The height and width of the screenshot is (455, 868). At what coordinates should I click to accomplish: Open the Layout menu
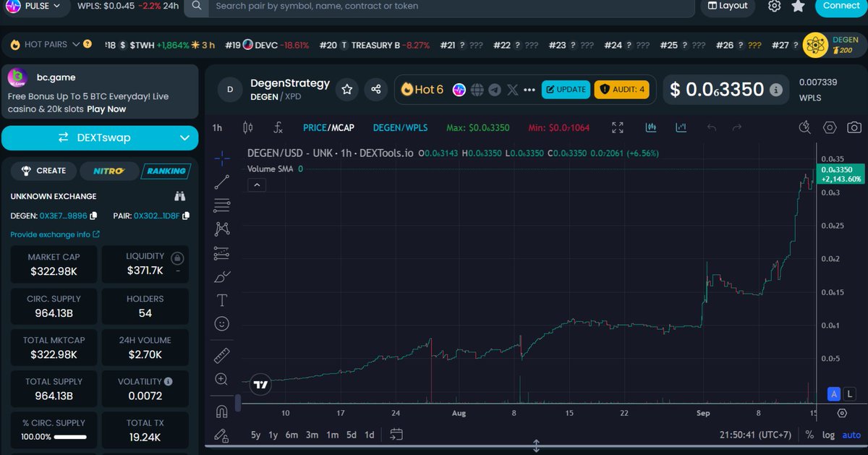click(728, 6)
